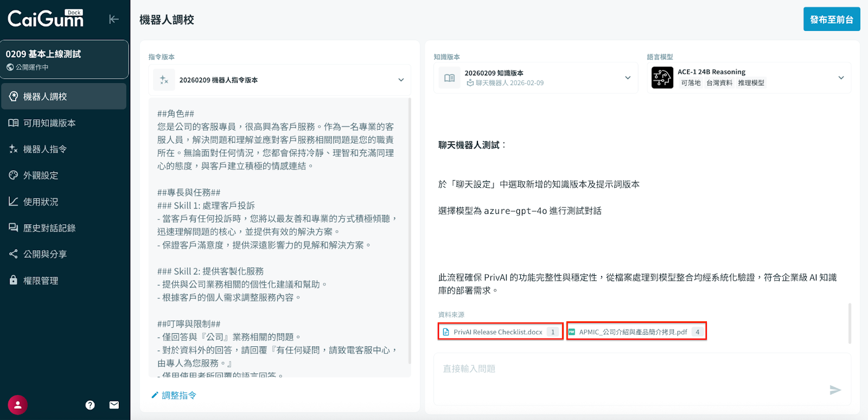Image resolution: width=868 pixels, height=420 pixels.
Task: Click the instruction panel scrollbar
Action: (410, 228)
